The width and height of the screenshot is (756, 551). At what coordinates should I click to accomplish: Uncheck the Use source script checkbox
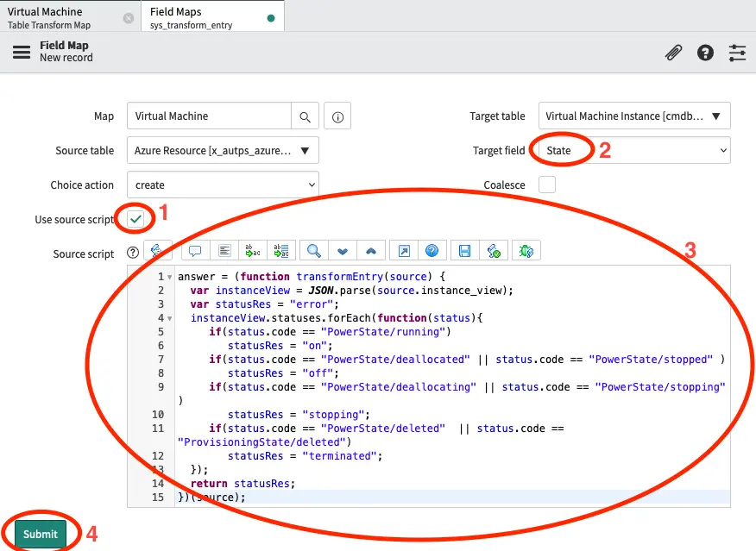point(135,219)
